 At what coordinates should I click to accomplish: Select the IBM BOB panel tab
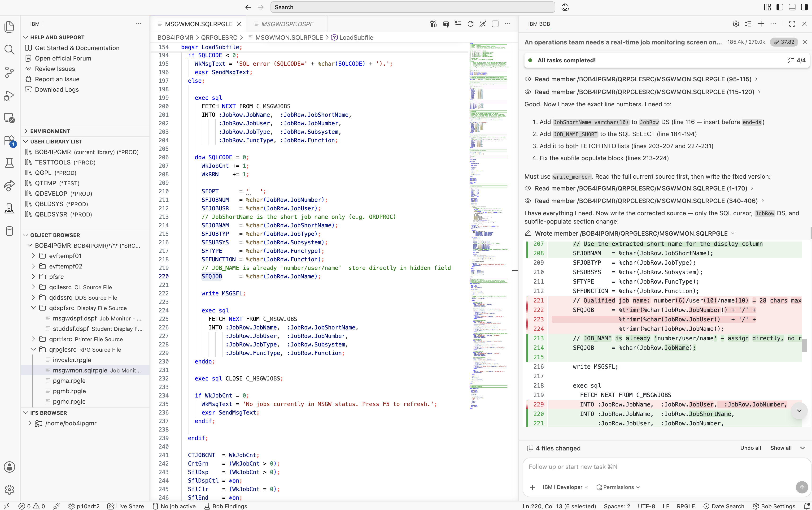click(539, 24)
